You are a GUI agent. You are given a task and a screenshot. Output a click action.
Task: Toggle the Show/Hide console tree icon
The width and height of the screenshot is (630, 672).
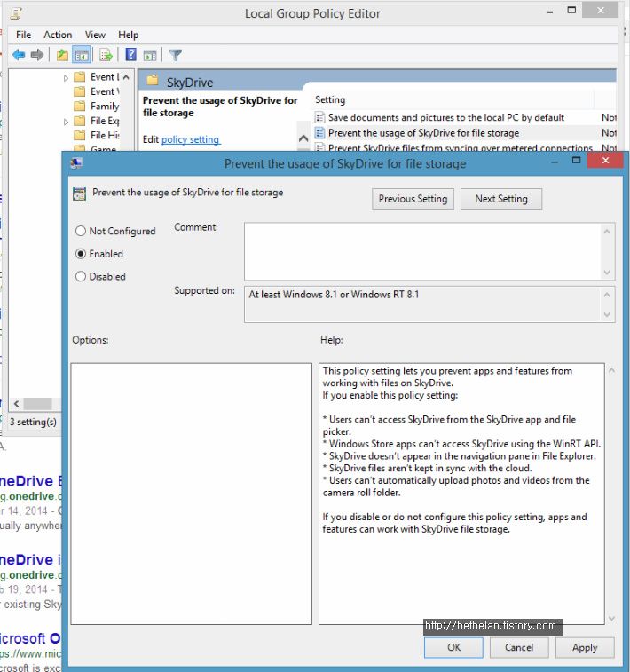(82, 55)
